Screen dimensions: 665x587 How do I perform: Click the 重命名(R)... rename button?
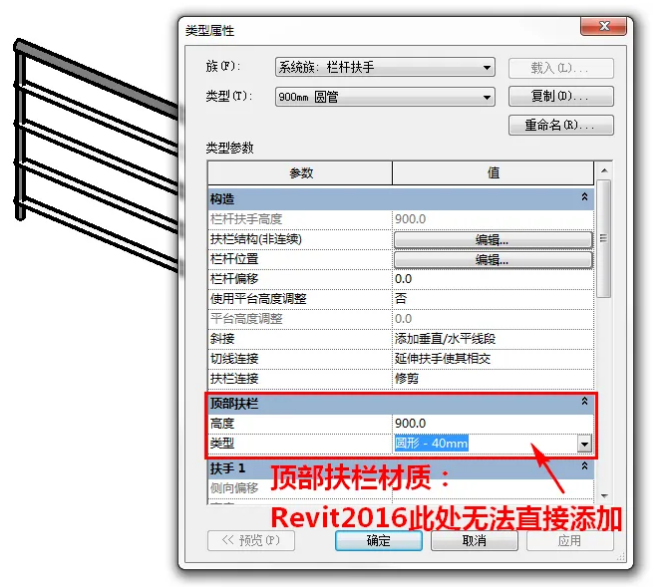(560, 126)
